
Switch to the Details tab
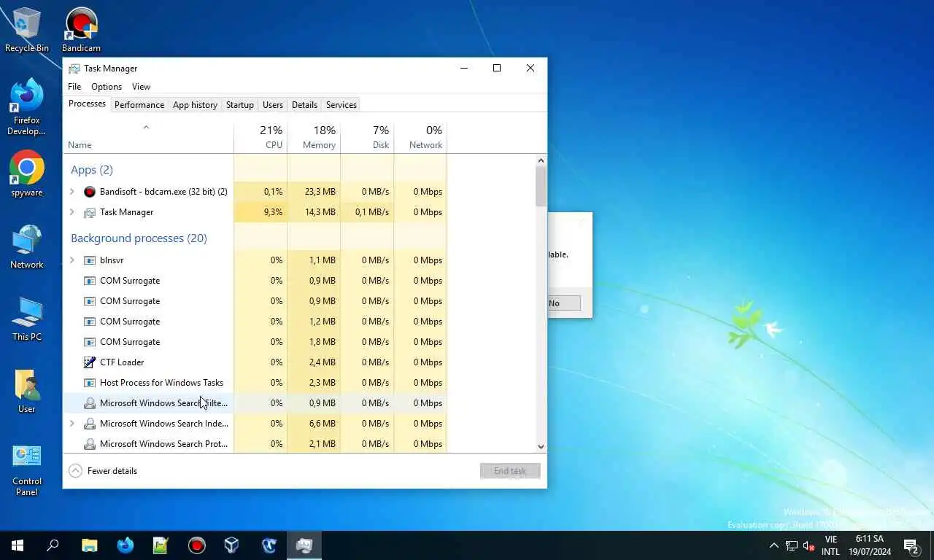304,105
